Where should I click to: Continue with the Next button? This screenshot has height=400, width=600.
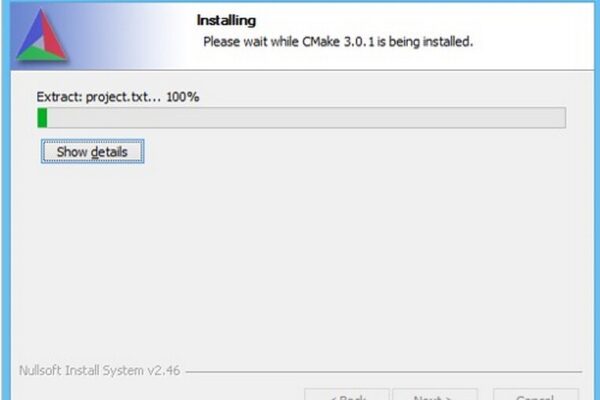coord(435,395)
